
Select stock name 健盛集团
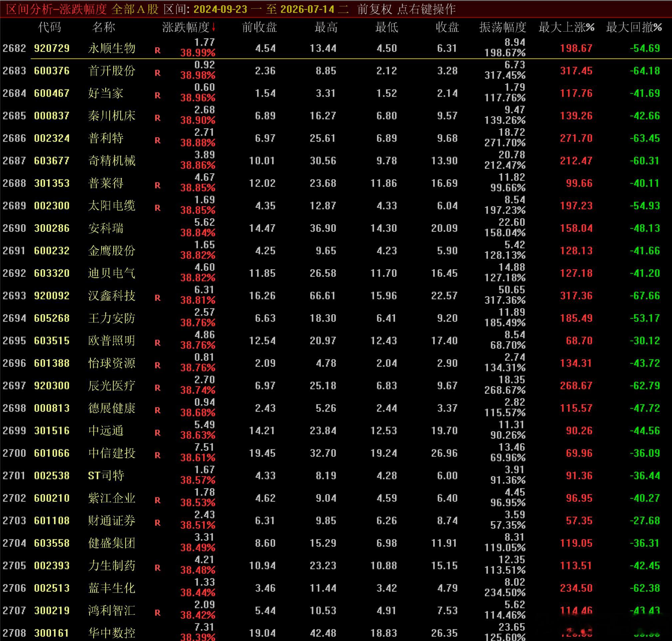point(112,543)
